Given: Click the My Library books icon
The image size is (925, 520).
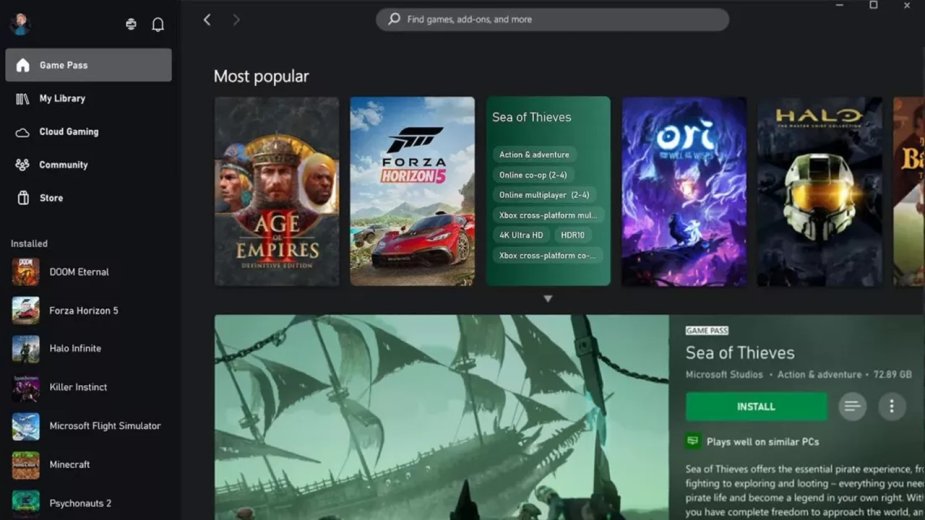Looking at the screenshot, I should tap(22, 99).
